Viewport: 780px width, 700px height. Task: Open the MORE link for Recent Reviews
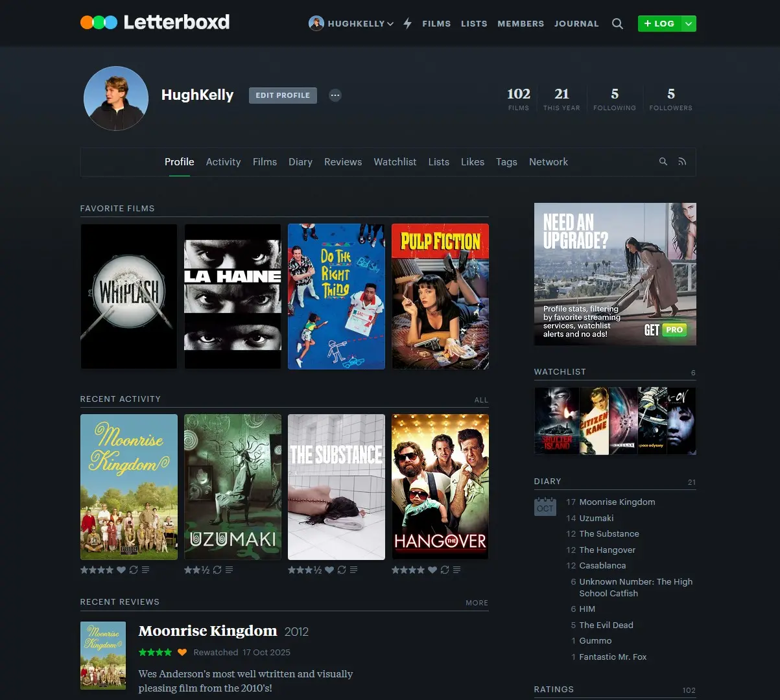tap(477, 603)
